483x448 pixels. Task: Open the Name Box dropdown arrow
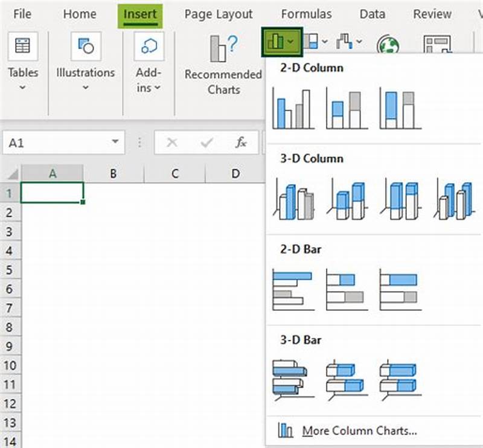(x=118, y=142)
